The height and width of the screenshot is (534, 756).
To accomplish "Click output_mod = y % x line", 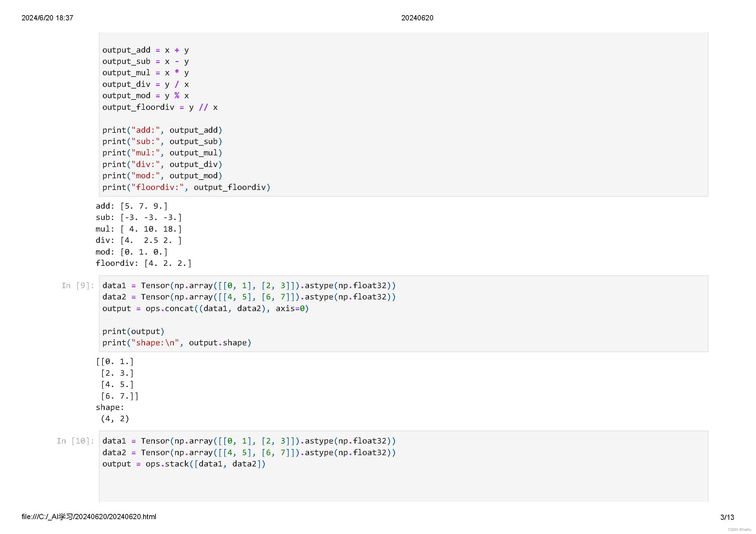I will (145, 96).
